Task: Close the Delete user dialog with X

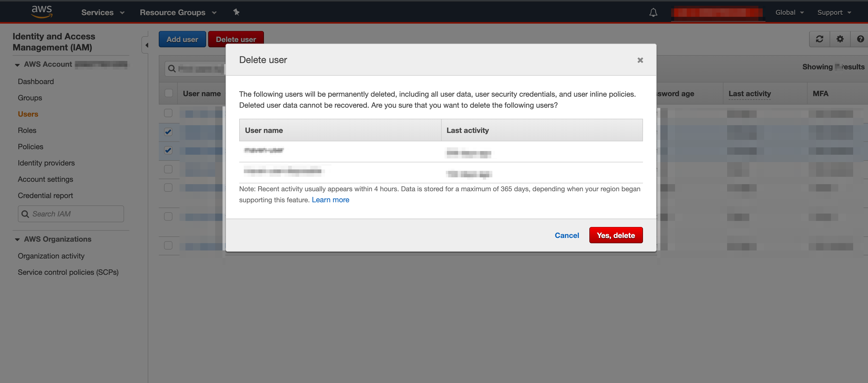Action: point(640,60)
